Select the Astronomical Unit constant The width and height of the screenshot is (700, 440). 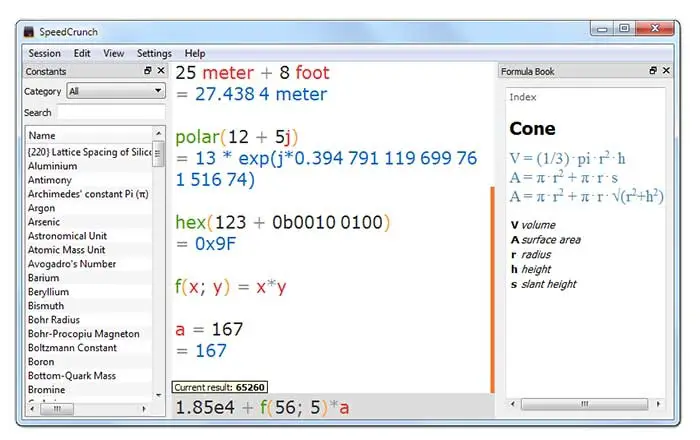89,236
